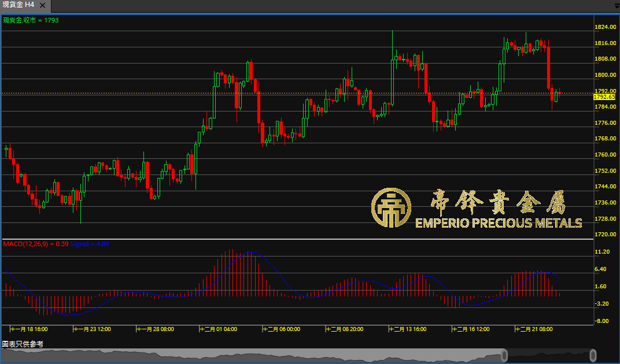620x364 pixels.
Task: Click the 1768.00 price axis label
Action: (x=606, y=139)
